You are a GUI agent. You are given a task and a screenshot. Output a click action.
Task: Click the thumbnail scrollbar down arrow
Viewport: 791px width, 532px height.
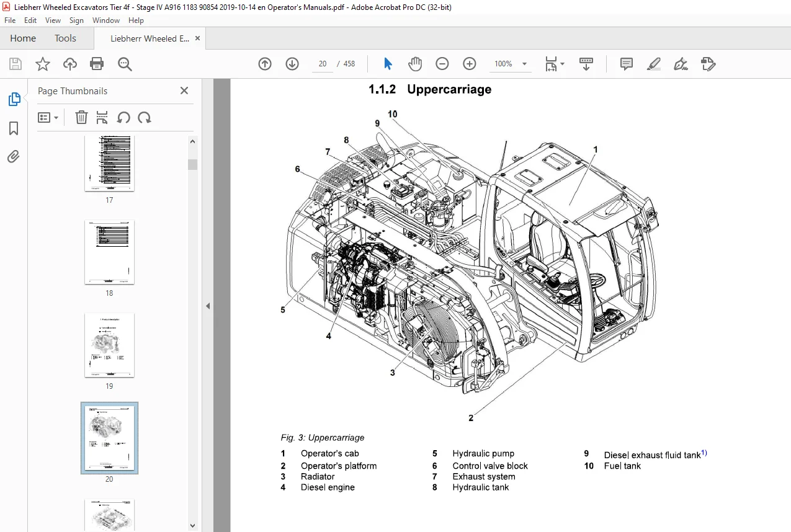coord(192,526)
